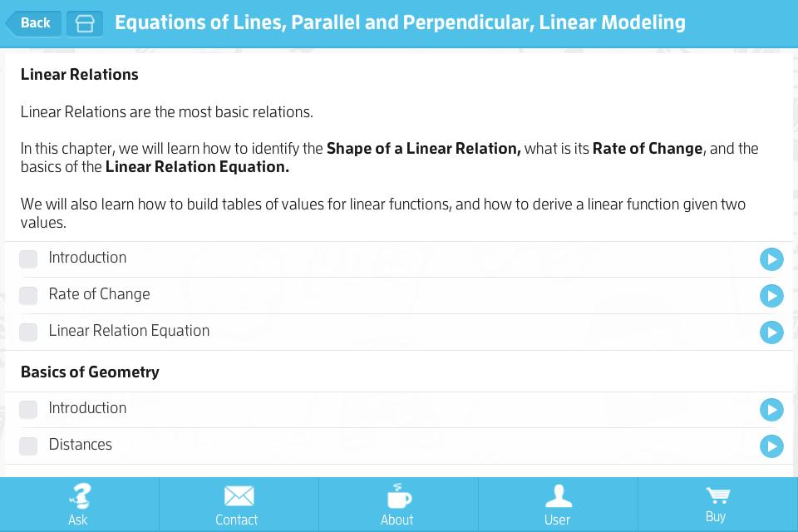The height and width of the screenshot is (532, 798).
Task: Play the Linear Relation Equation lesson
Action: click(771, 332)
